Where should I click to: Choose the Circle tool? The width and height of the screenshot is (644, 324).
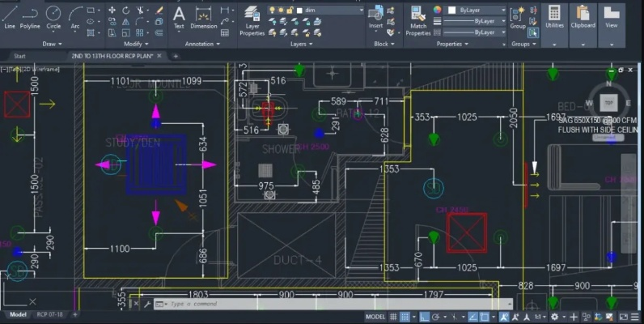point(53,15)
